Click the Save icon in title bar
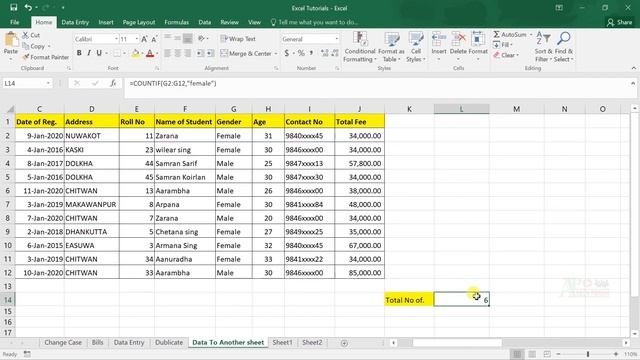640x360 pixels. tap(13, 7)
